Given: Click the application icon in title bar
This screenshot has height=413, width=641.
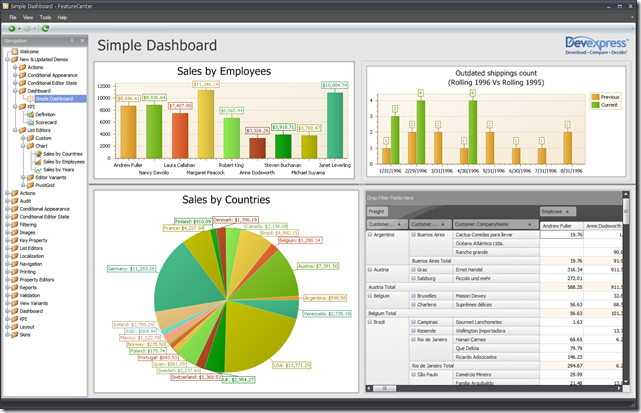Looking at the screenshot, I should click(5, 6).
